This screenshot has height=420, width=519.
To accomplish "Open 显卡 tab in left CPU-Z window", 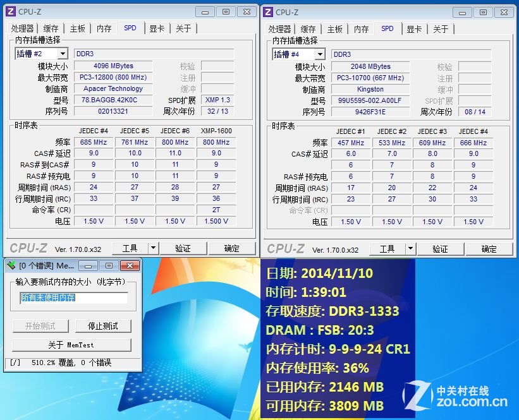I will click(157, 28).
